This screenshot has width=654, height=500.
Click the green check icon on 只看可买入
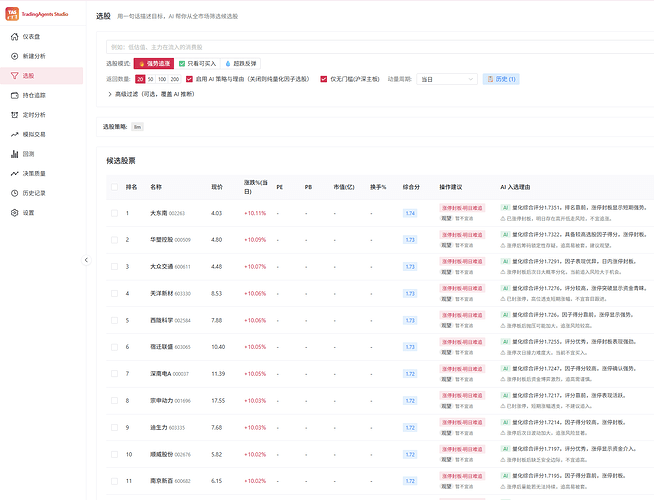coord(182,64)
